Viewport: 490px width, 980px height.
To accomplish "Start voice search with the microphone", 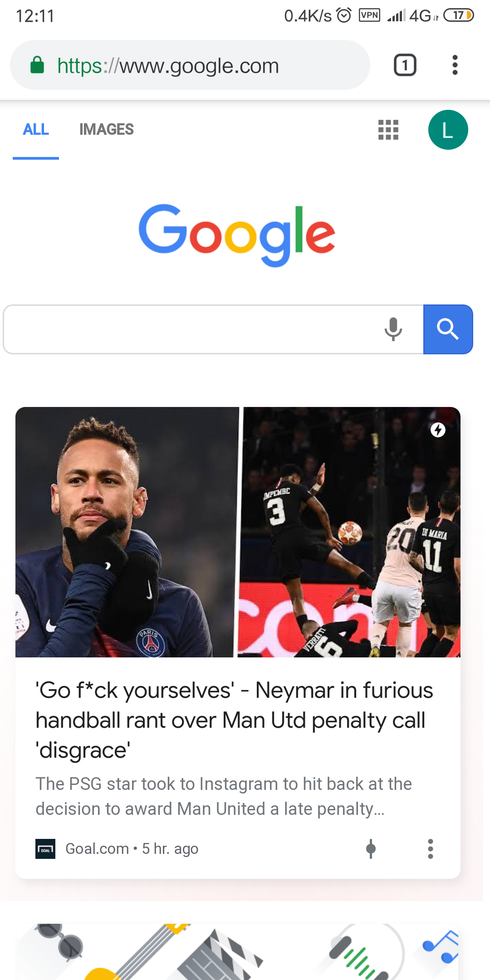I will (393, 329).
